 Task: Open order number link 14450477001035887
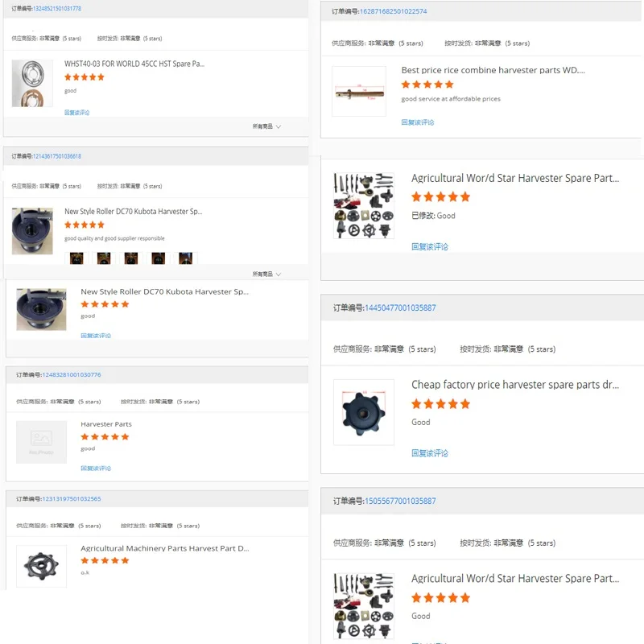pos(400,308)
